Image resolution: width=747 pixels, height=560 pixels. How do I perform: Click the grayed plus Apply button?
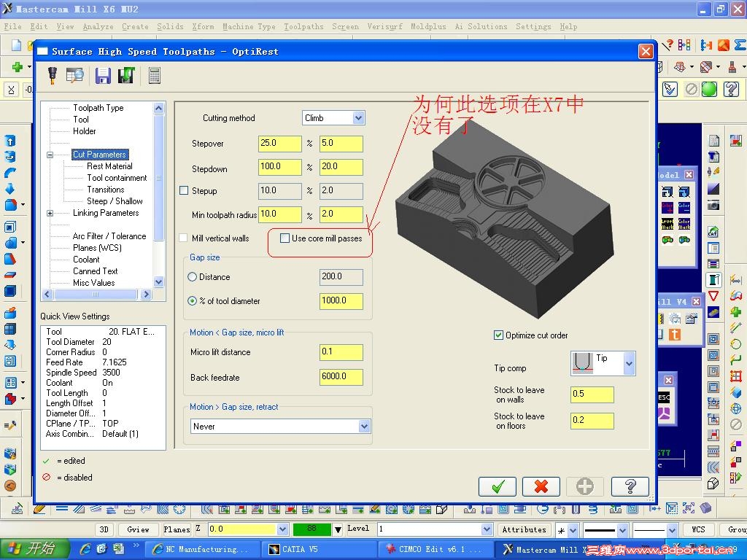pos(585,486)
